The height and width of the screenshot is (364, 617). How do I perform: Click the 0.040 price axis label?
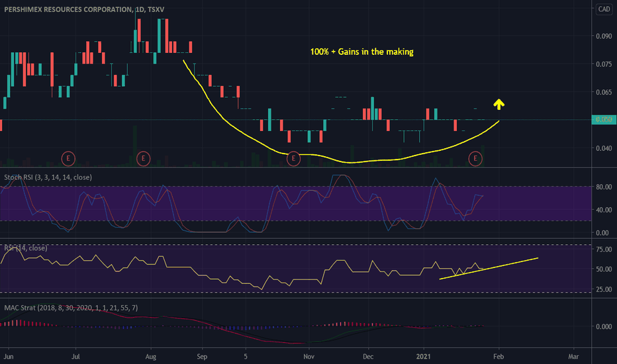point(604,148)
